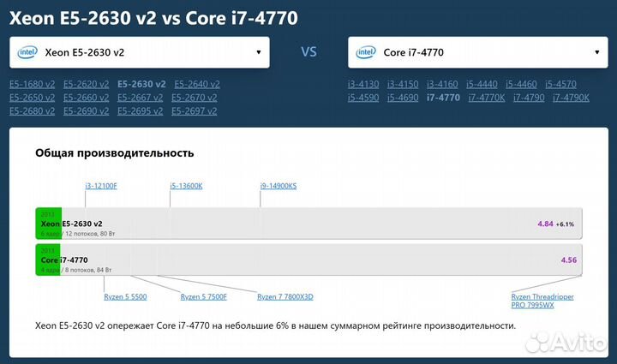
Task: Open the E5-2620 v2 link
Action: pyautogui.click(x=87, y=84)
